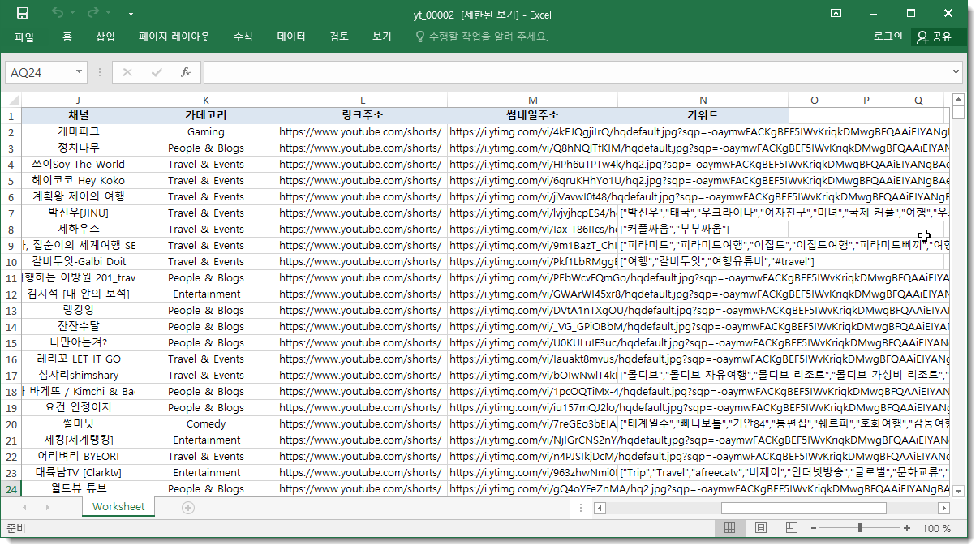Viewport: 980px width, 550px height.
Task: Select the Worksheet sheet tab
Action: tap(118, 507)
